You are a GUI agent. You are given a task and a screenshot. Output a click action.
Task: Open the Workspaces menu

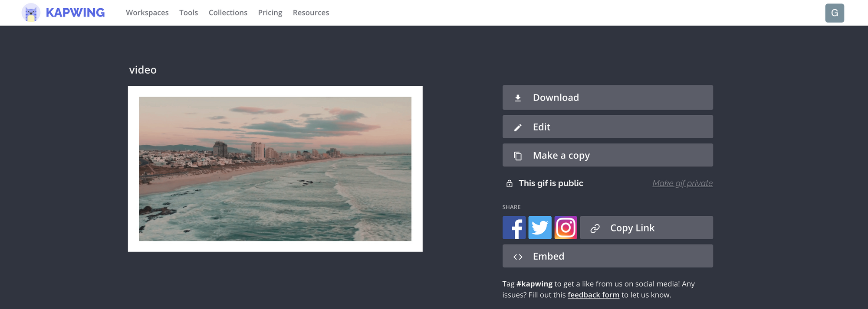pos(147,13)
